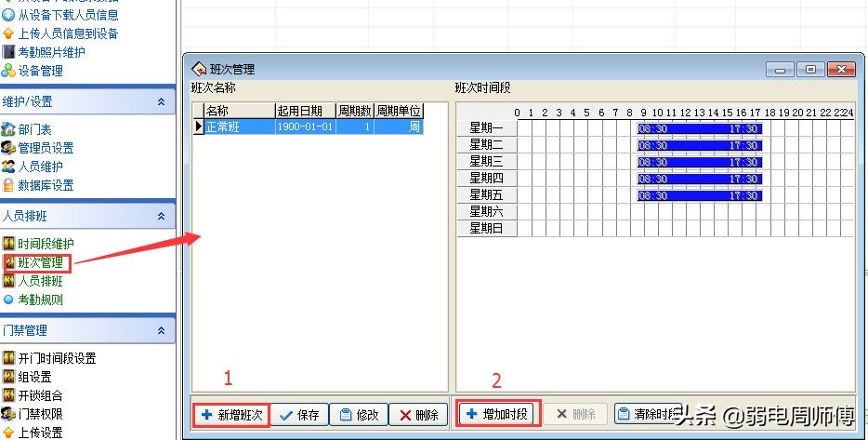Click the 修改 button

click(359, 415)
